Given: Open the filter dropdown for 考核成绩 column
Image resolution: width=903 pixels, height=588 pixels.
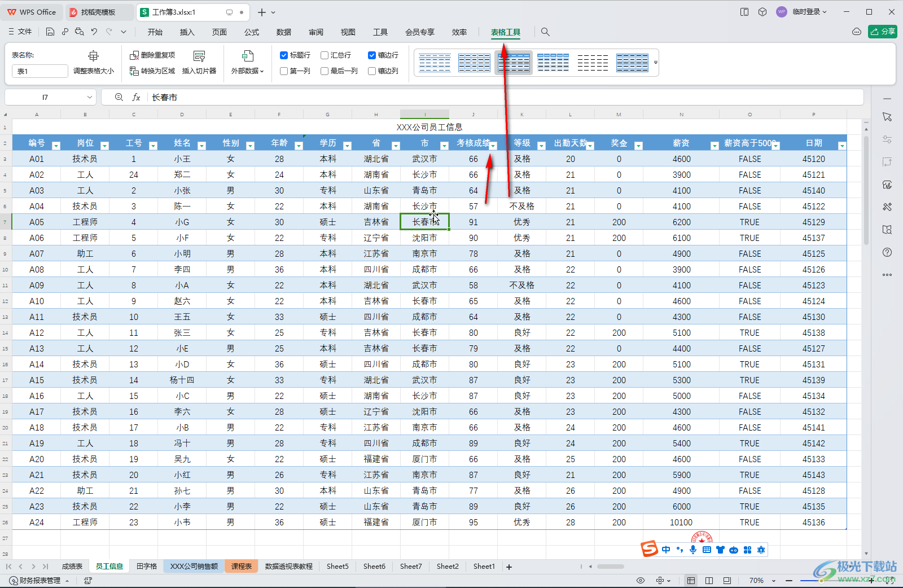Looking at the screenshot, I should pyautogui.click(x=493, y=146).
